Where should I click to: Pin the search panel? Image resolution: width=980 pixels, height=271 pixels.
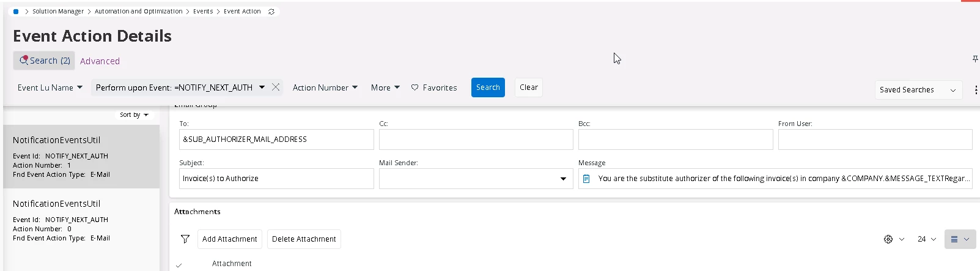tap(975, 59)
